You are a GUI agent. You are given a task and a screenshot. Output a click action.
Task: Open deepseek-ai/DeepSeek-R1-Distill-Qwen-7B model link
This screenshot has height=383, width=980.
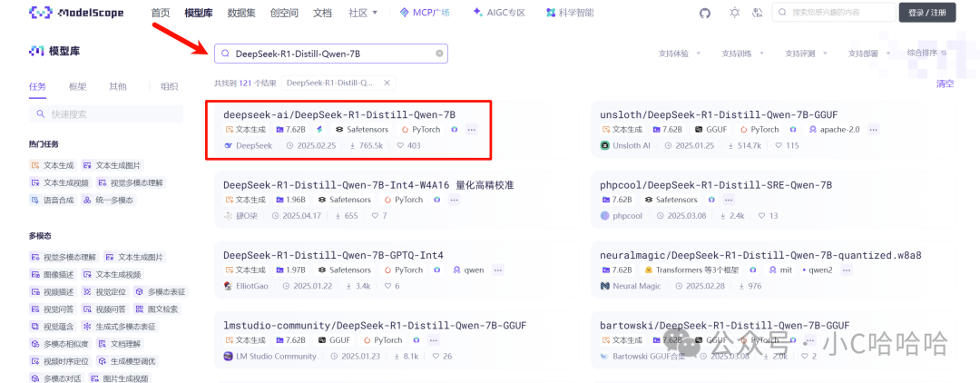point(339,114)
